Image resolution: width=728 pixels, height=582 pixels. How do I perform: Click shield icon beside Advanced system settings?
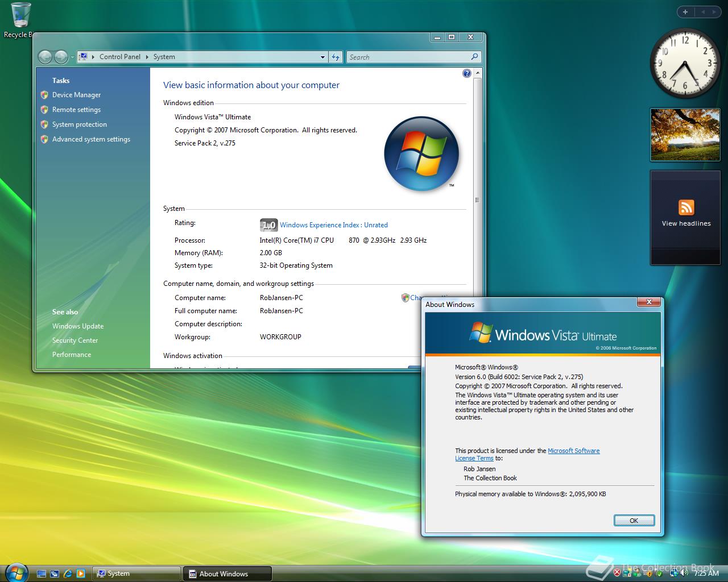(44, 139)
